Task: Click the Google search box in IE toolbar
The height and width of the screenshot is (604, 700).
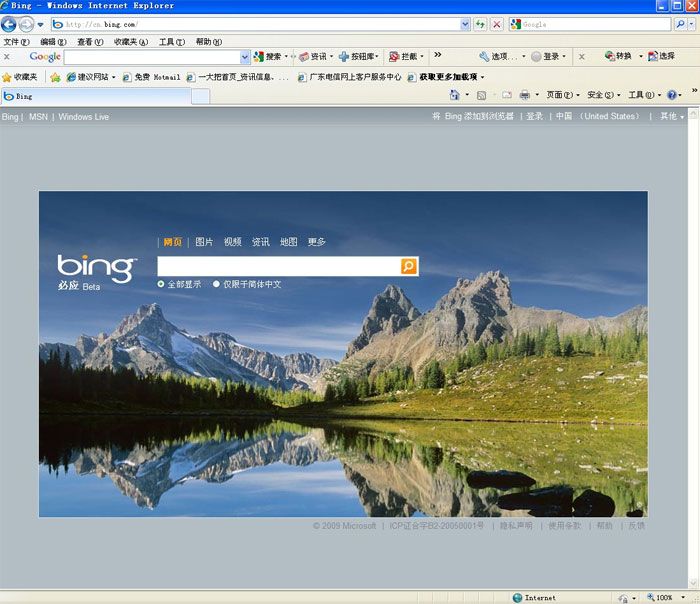Action: [x=590, y=25]
